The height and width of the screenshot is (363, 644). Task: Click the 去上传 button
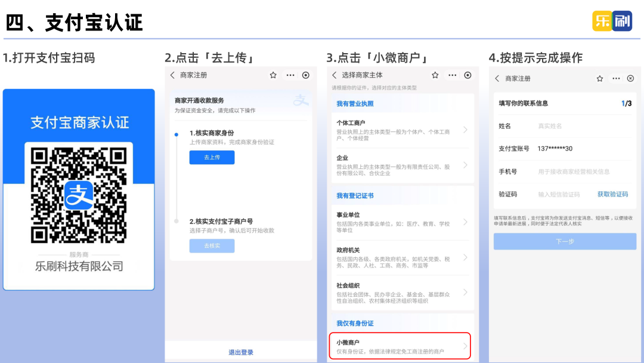coord(212,158)
